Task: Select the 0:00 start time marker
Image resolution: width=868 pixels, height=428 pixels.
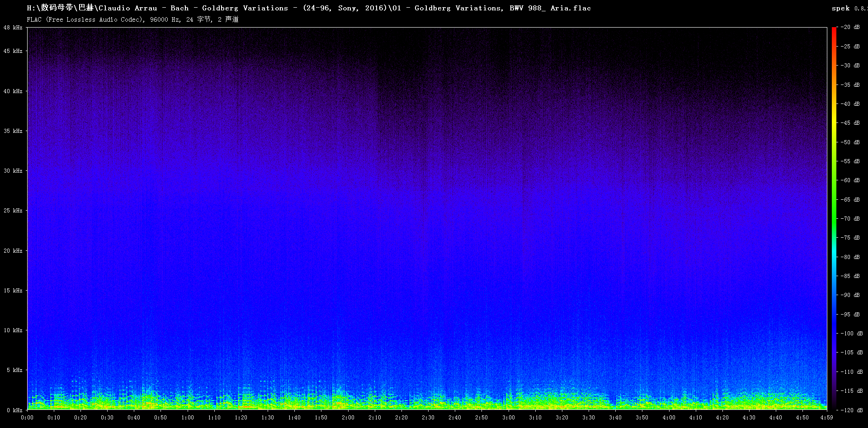Action: [x=27, y=418]
